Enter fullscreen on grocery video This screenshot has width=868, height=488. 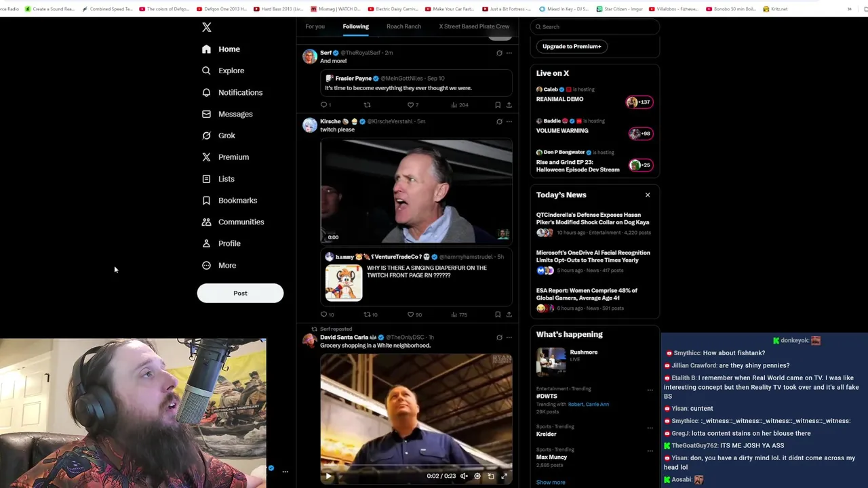pyautogui.click(x=504, y=476)
